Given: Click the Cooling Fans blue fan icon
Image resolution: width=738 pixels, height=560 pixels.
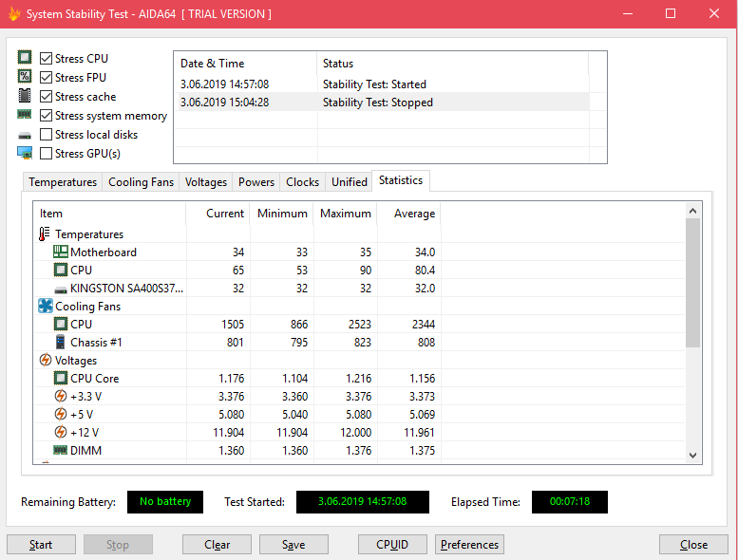Looking at the screenshot, I should click(46, 306).
